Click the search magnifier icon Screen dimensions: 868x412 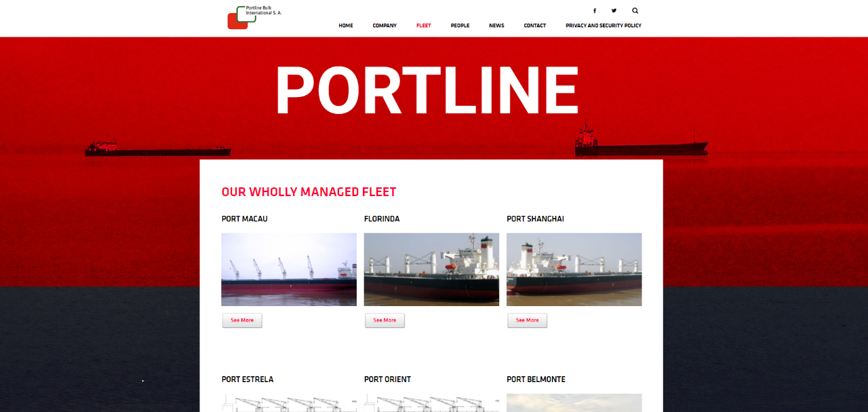point(635,11)
